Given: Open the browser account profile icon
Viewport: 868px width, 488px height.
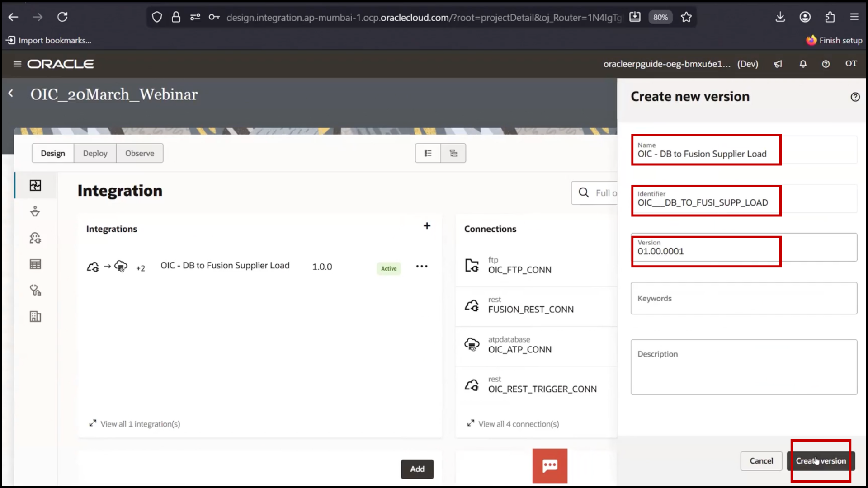Looking at the screenshot, I should 805,17.
